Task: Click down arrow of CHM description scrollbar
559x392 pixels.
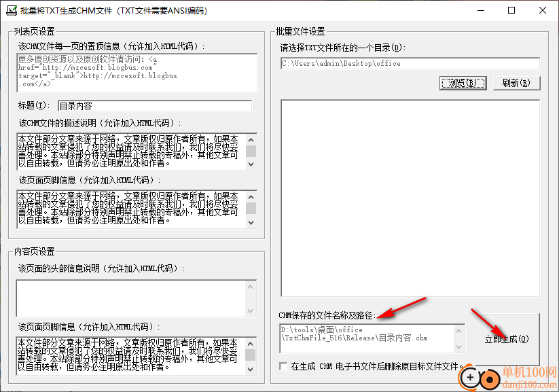Action: pos(251,164)
